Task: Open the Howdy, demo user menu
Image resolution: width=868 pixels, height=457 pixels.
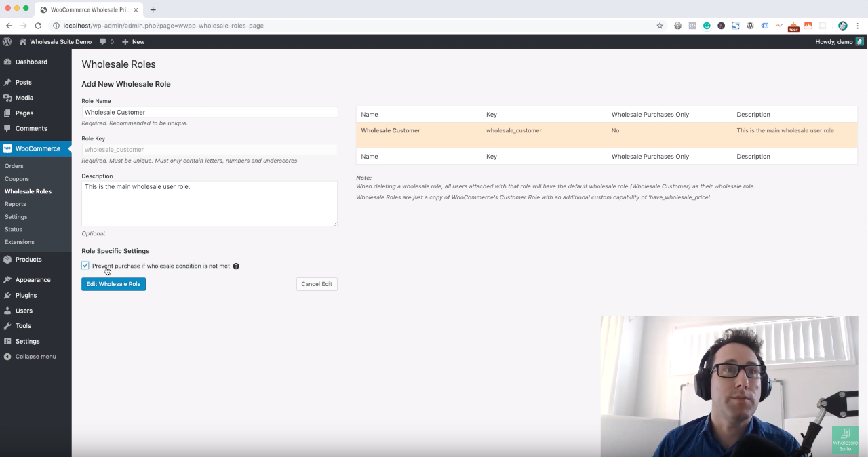Action: pyautogui.click(x=838, y=41)
